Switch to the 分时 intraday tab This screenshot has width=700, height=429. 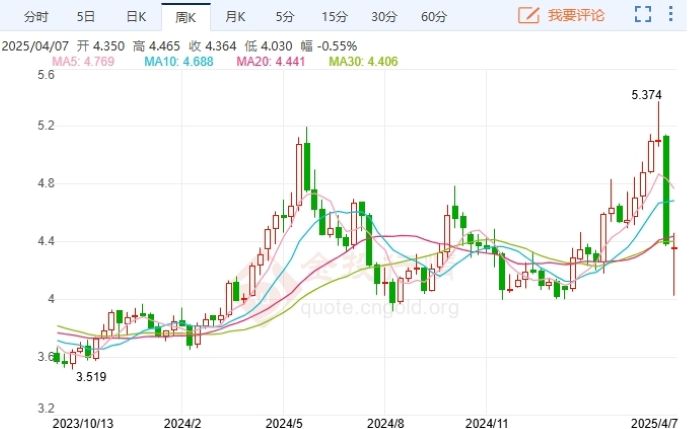click(x=35, y=16)
